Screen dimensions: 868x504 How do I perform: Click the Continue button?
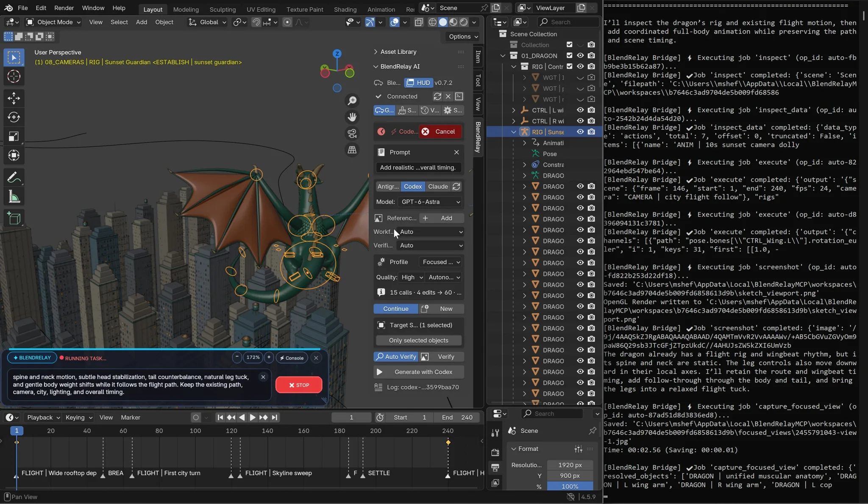[x=396, y=309]
